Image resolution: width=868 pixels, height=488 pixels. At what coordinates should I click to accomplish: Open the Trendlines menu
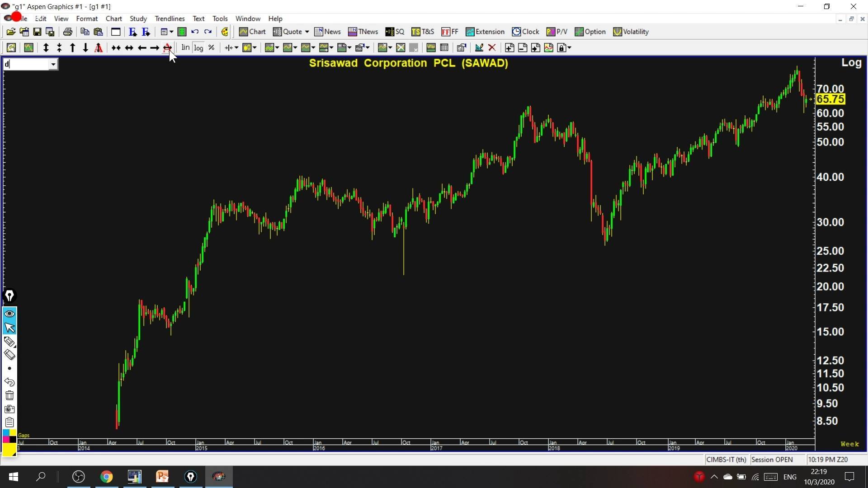click(x=170, y=19)
